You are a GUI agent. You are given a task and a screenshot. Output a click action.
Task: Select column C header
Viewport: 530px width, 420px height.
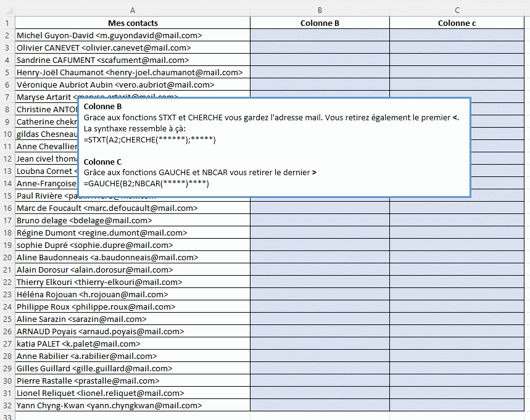click(457, 10)
